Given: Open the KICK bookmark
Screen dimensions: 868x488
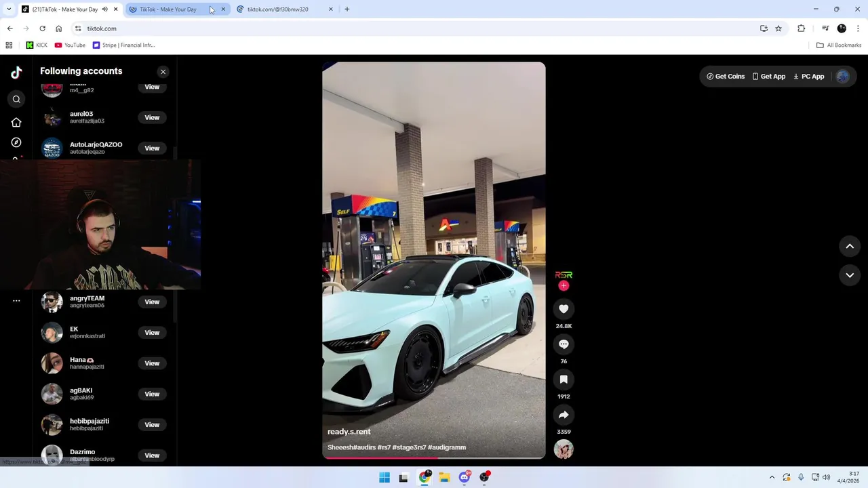Looking at the screenshot, I should pos(37,45).
